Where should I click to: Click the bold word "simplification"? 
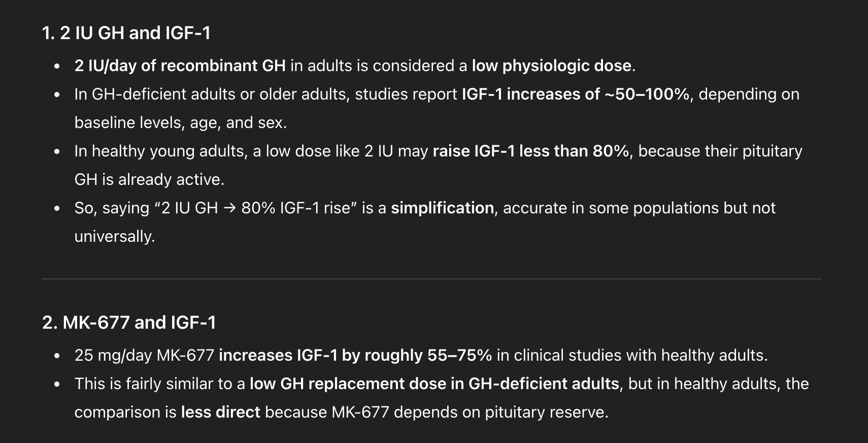coord(442,208)
